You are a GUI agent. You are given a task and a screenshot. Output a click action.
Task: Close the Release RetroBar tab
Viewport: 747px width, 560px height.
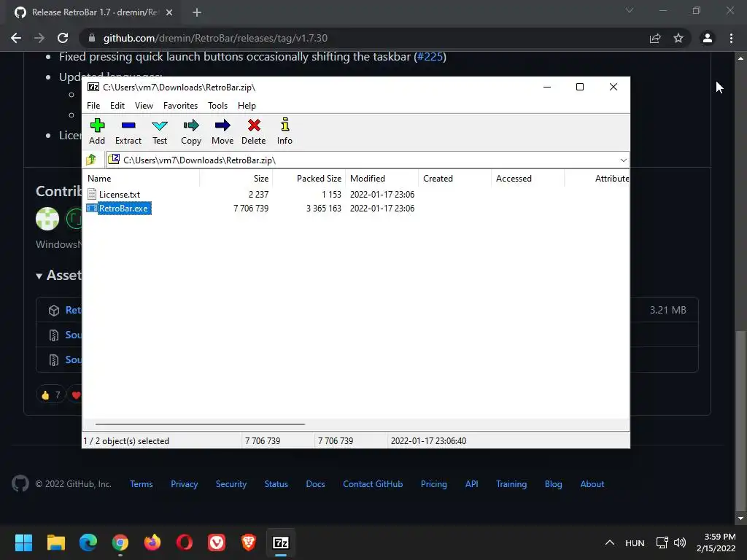tap(169, 12)
